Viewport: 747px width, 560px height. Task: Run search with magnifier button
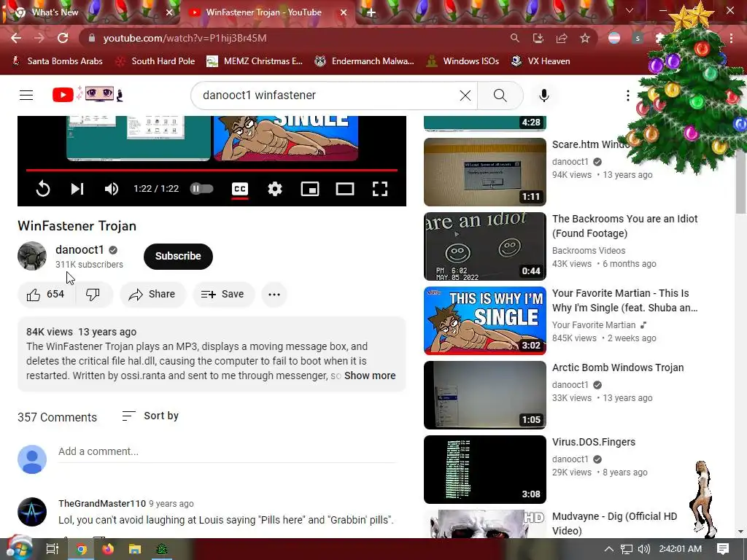click(500, 96)
